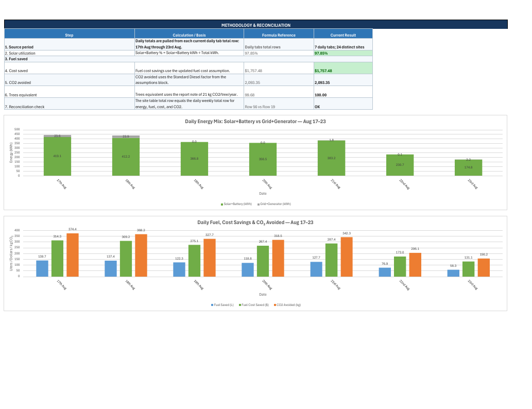Click the gray 97.85% Formula Reference cell
Viewport: 532px width, 409px height.
coord(279,53)
